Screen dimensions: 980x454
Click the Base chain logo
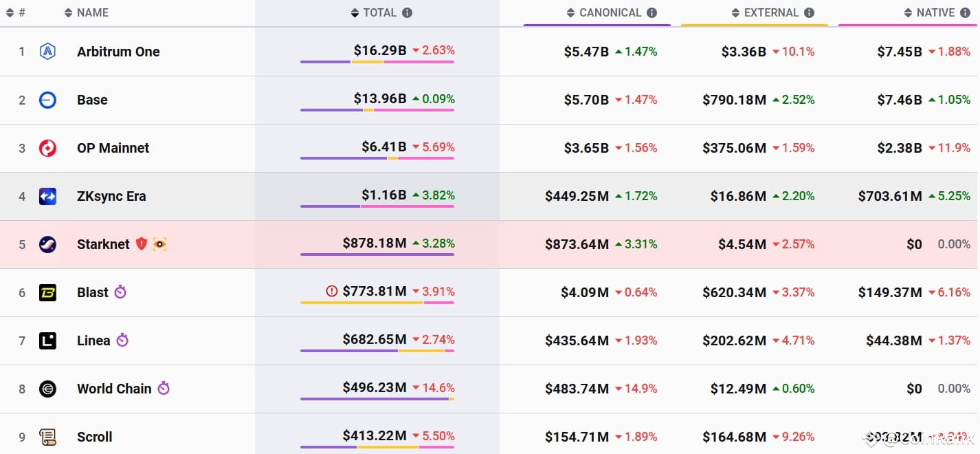point(49,99)
